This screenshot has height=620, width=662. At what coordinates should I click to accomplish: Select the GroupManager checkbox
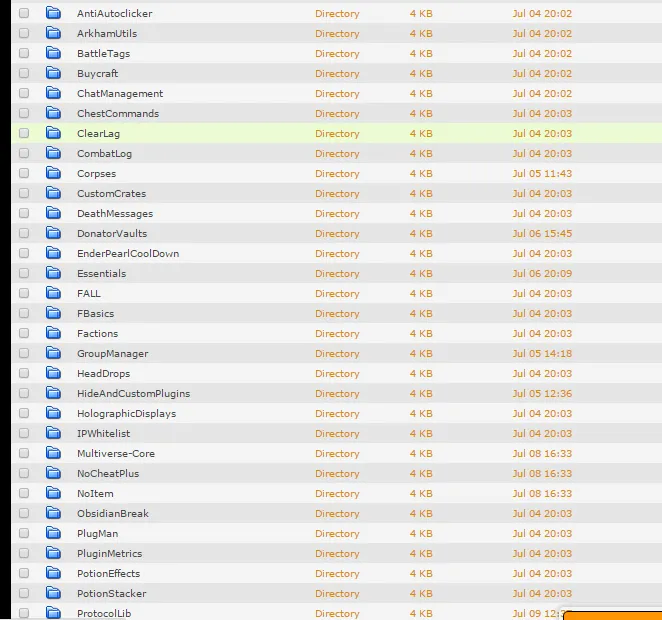pos(24,353)
